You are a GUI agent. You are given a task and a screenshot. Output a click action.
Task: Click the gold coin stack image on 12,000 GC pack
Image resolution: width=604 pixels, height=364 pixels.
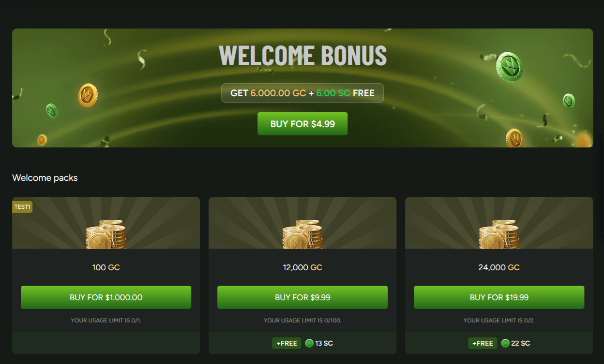302,234
